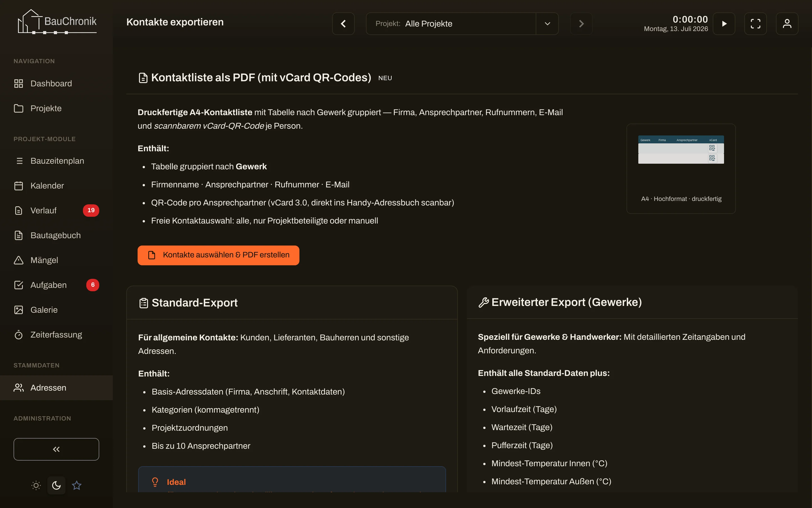This screenshot has height=508, width=812.
Task: Click the NEU label beside the heading
Action: 385,78
